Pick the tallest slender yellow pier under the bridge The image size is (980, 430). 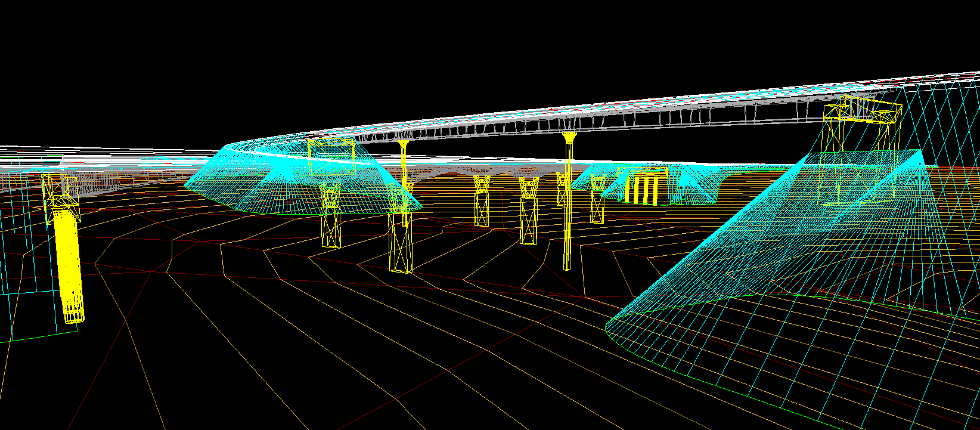(568, 202)
